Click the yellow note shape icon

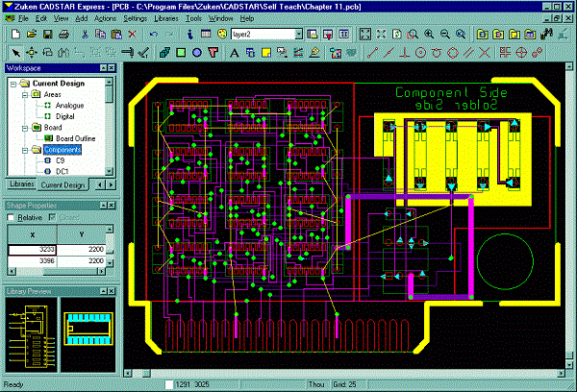[x=266, y=53]
